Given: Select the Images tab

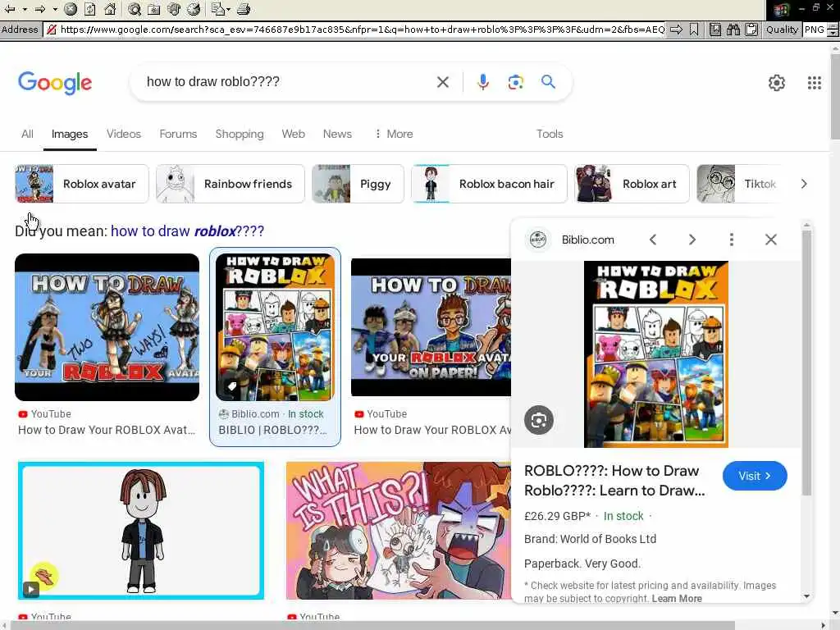Looking at the screenshot, I should [x=70, y=134].
